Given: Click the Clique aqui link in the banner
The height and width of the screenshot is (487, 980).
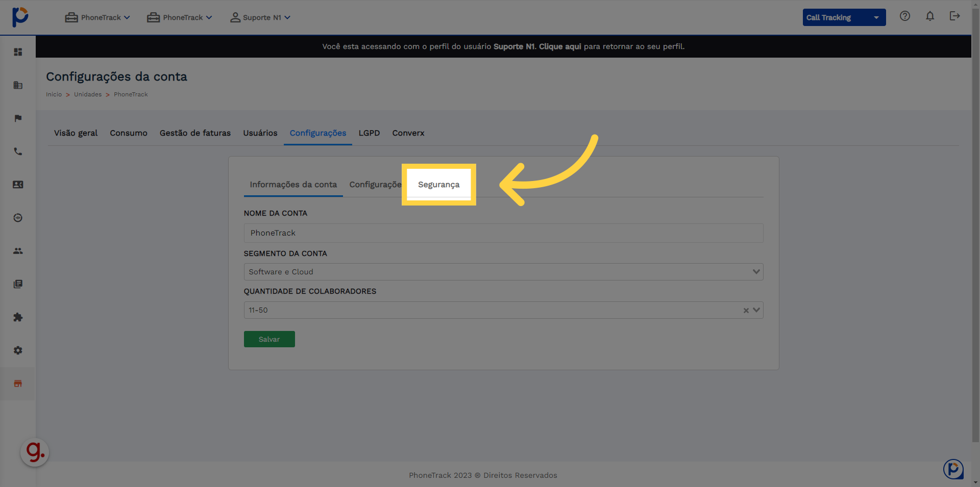Looking at the screenshot, I should point(560,46).
